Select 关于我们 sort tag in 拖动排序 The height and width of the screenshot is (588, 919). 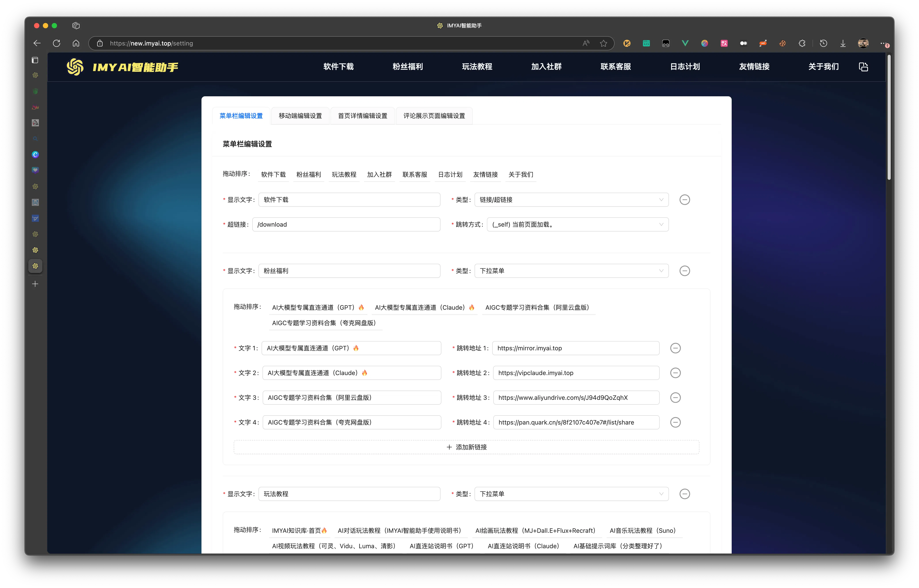pyautogui.click(x=521, y=175)
